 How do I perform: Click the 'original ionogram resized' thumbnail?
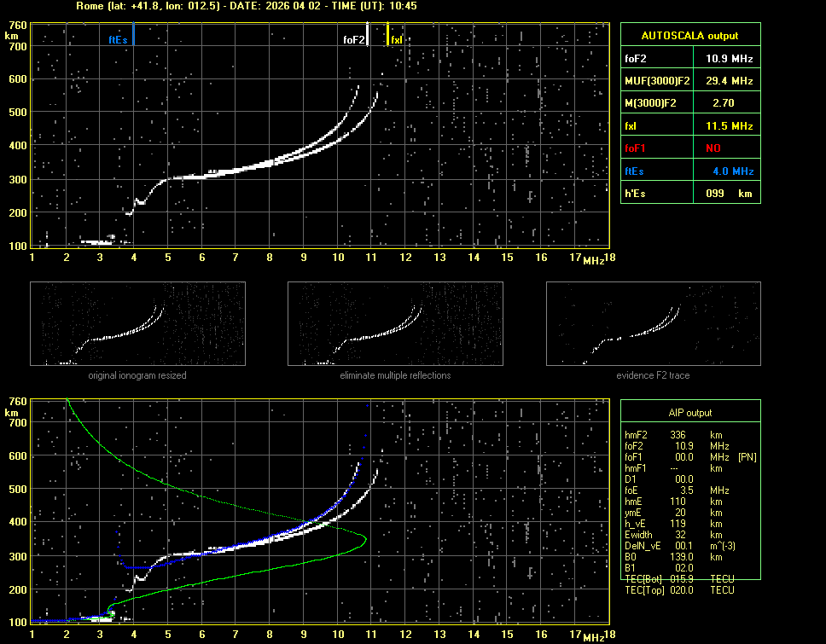coord(137,324)
